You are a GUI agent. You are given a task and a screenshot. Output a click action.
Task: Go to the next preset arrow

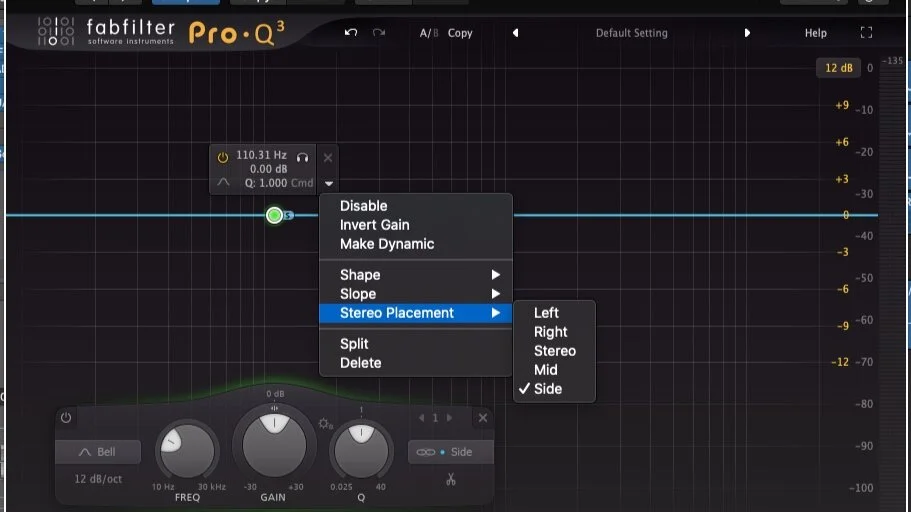747,33
